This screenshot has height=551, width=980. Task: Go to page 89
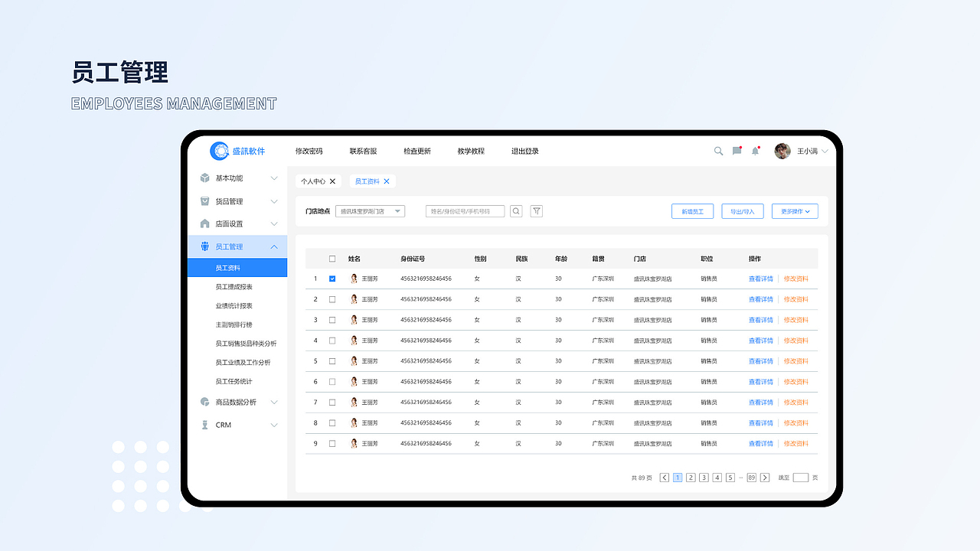click(752, 478)
